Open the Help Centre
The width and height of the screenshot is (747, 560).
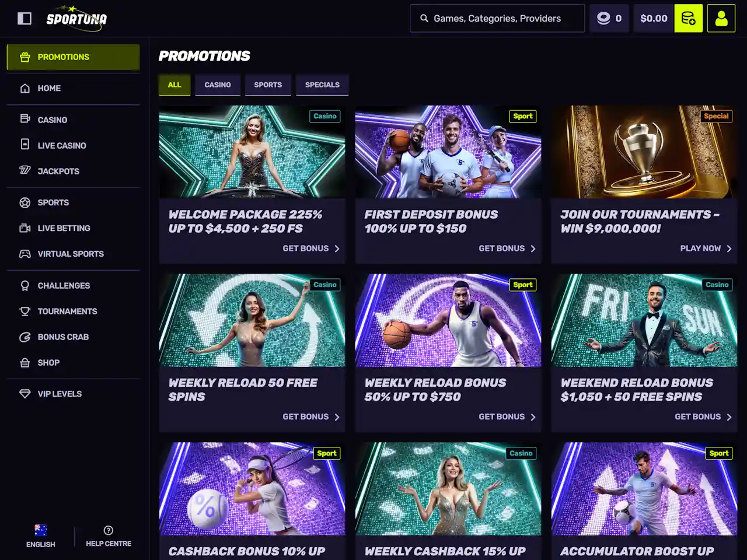[109, 536]
